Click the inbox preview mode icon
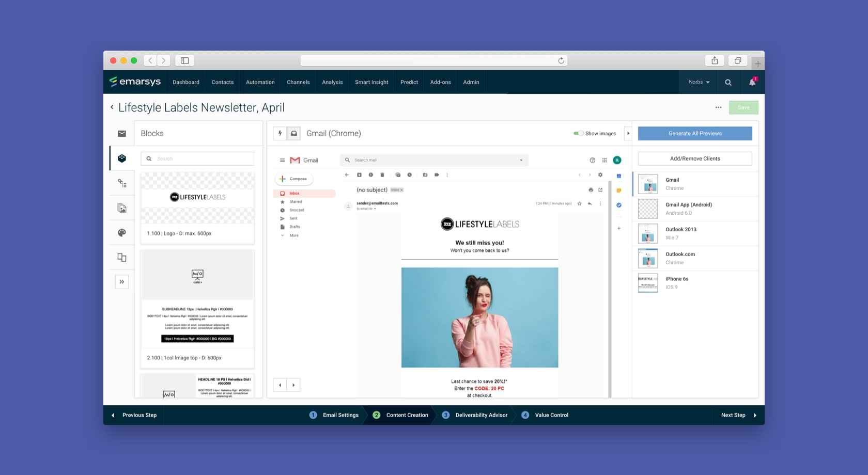 (x=293, y=133)
